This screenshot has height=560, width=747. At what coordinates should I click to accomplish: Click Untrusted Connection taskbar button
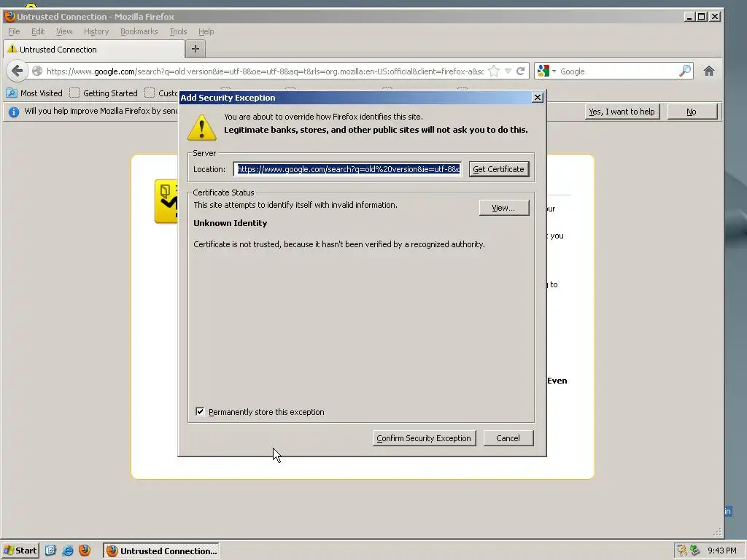[161, 551]
